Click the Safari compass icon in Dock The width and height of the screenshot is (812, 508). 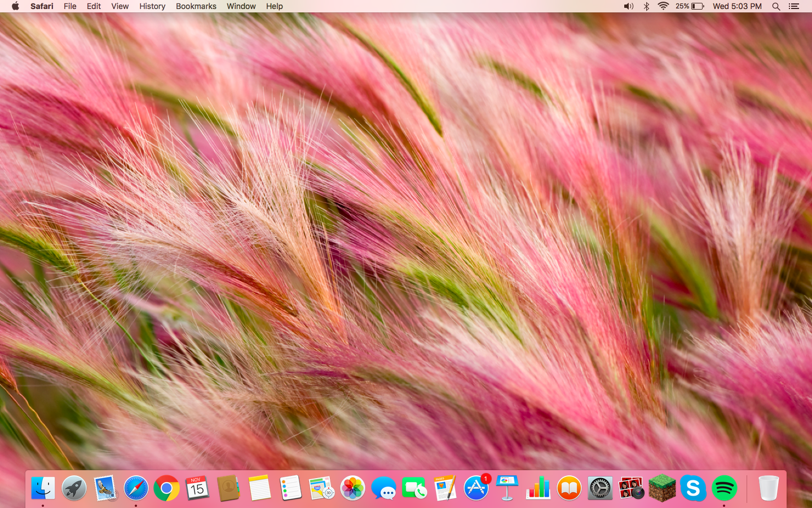click(x=136, y=488)
